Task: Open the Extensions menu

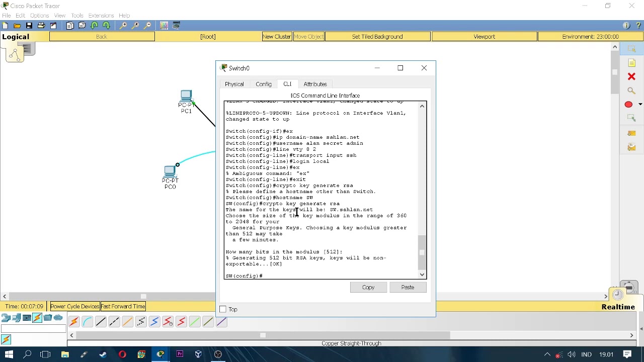Action: point(101,16)
